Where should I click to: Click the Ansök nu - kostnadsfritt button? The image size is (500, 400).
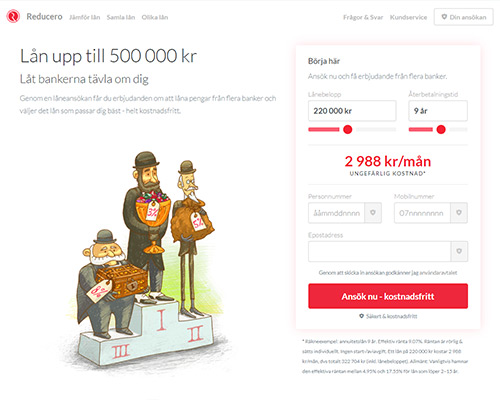pyautogui.click(x=388, y=296)
